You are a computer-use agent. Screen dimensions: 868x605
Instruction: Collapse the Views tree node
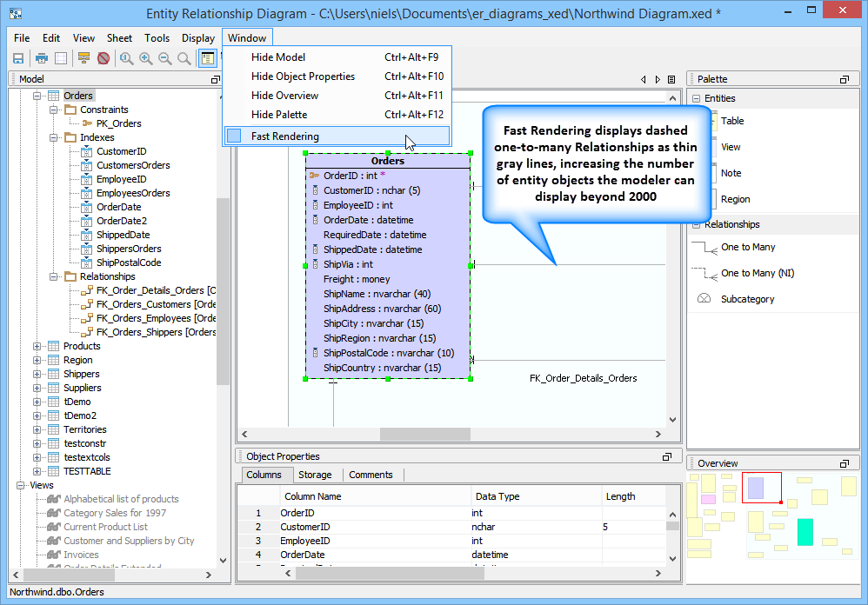coord(21,486)
